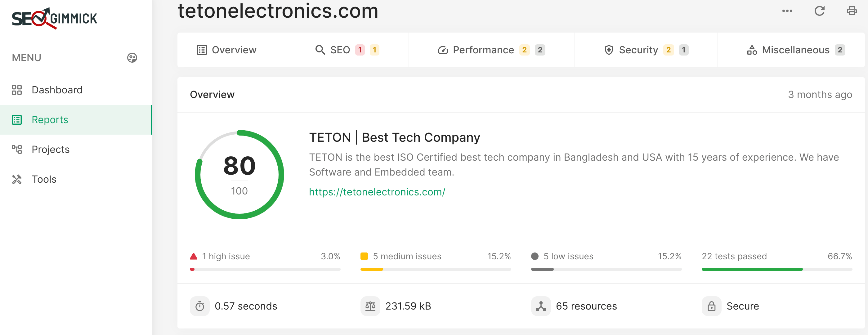
Task: Click the SEO Gimmick logo
Action: click(x=54, y=18)
